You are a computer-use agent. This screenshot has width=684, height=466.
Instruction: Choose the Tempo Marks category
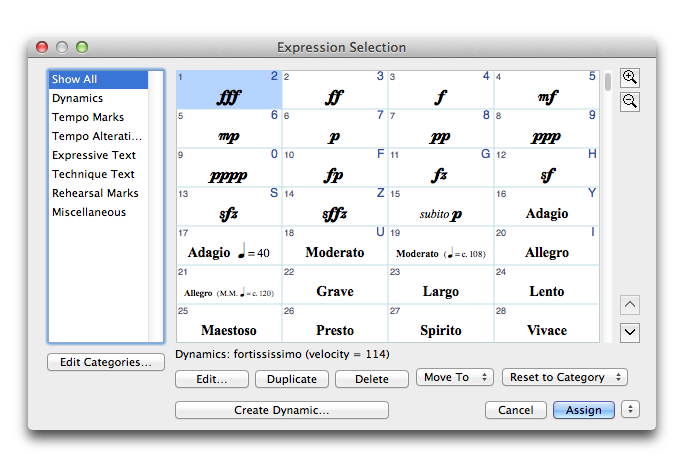98,117
